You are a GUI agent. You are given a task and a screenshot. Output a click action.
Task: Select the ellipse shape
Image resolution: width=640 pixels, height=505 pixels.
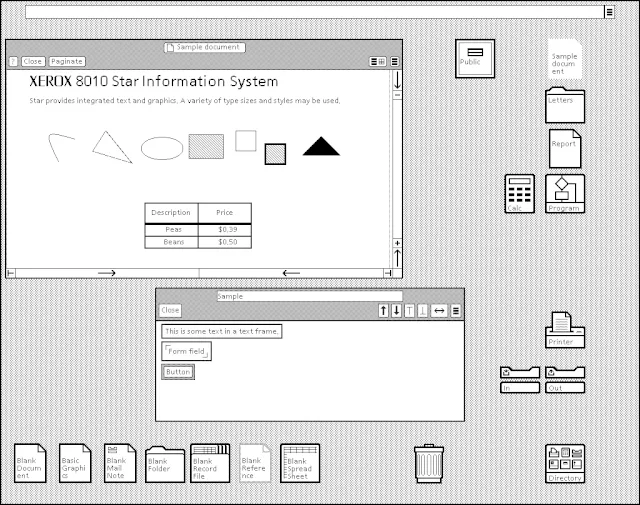[162, 148]
